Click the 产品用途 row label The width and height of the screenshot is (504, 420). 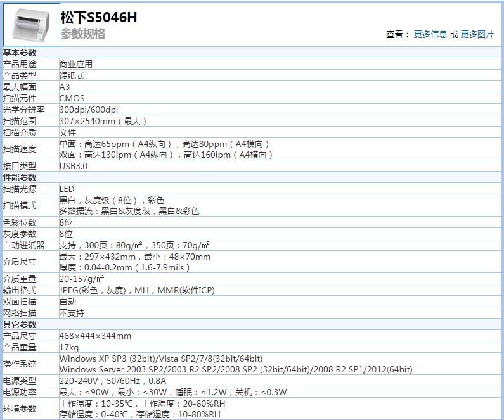(20, 64)
